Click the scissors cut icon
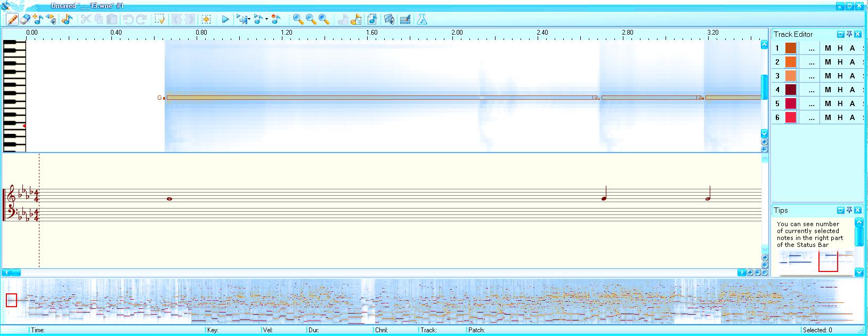This screenshot has width=868, height=336. coord(86,19)
